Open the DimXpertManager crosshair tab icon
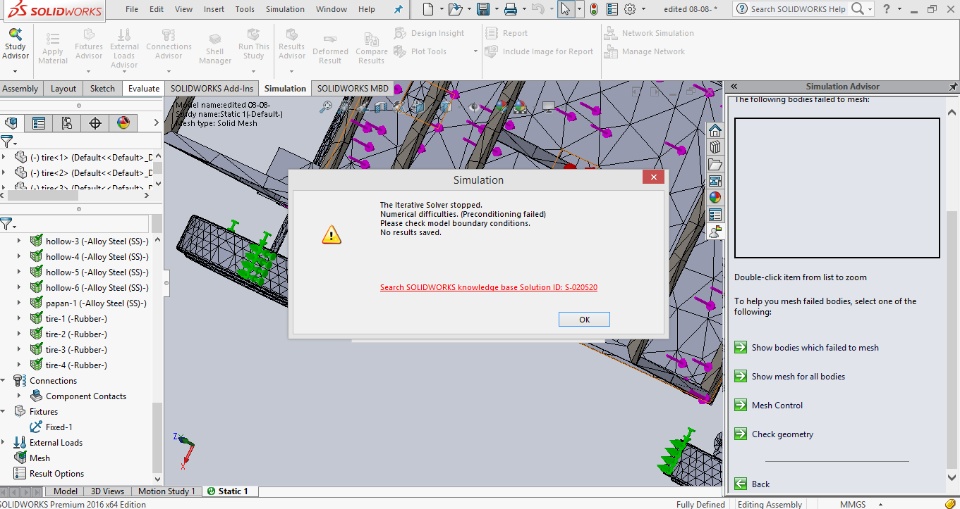 95,123
